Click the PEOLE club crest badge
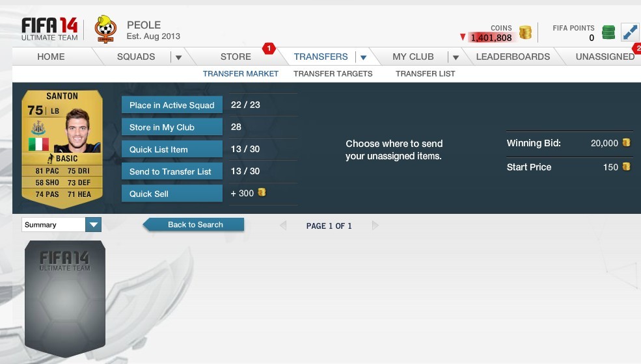This screenshot has width=641, height=364. pyautogui.click(x=105, y=29)
